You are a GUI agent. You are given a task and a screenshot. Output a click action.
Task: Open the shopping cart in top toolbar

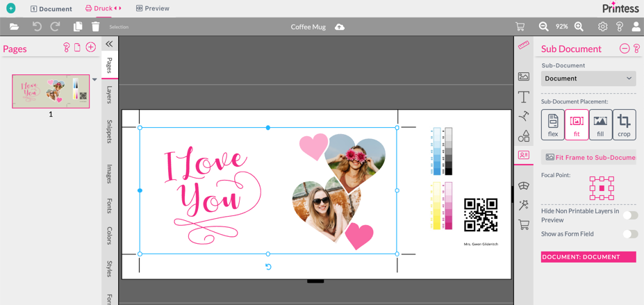520,26
